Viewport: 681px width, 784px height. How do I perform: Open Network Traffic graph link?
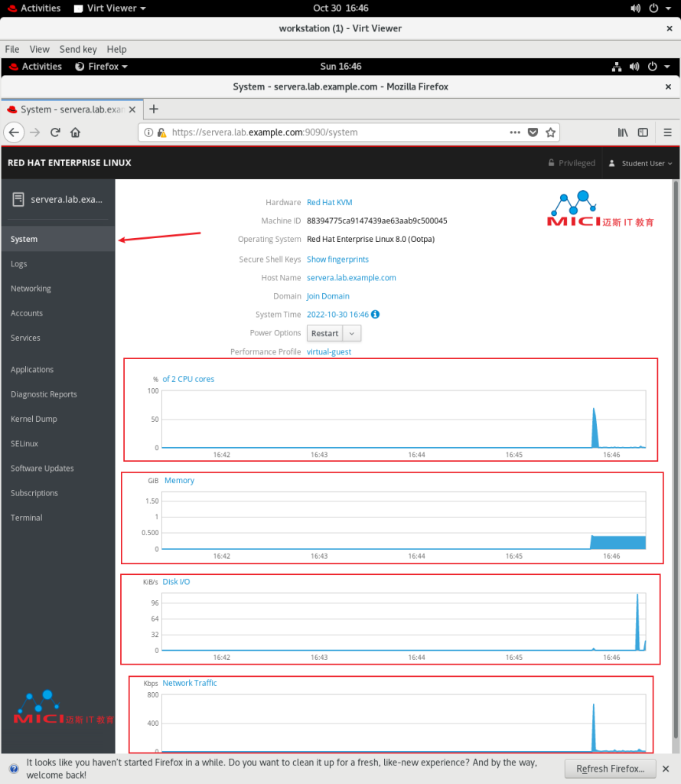[x=189, y=683]
